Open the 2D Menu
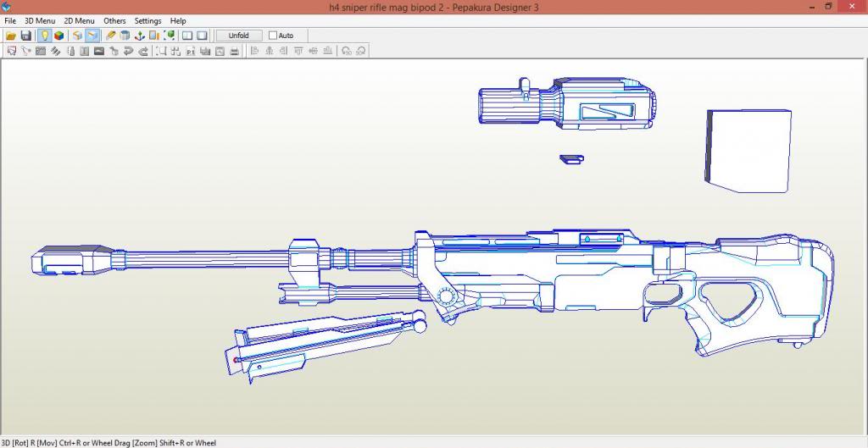Viewport: 868px width, 448px height. pyautogui.click(x=79, y=20)
